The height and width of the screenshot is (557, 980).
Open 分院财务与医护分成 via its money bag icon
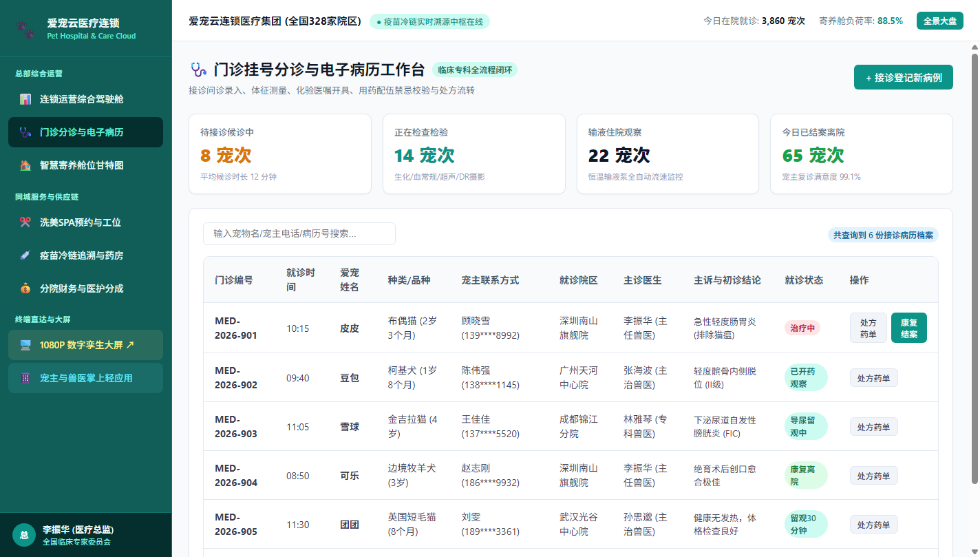tap(25, 288)
